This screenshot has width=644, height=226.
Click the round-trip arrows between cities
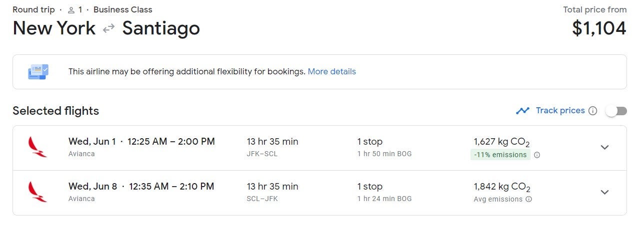coord(108,29)
